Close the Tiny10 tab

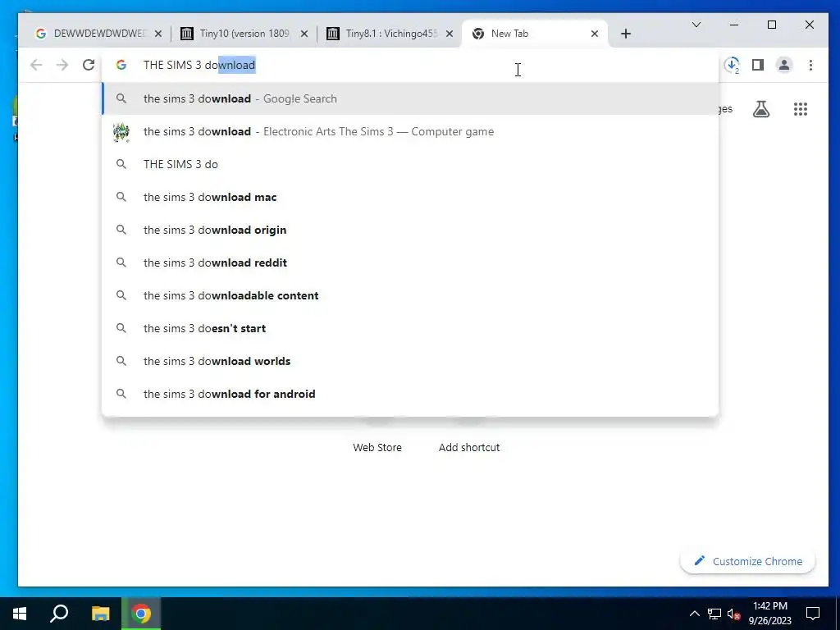tap(304, 34)
